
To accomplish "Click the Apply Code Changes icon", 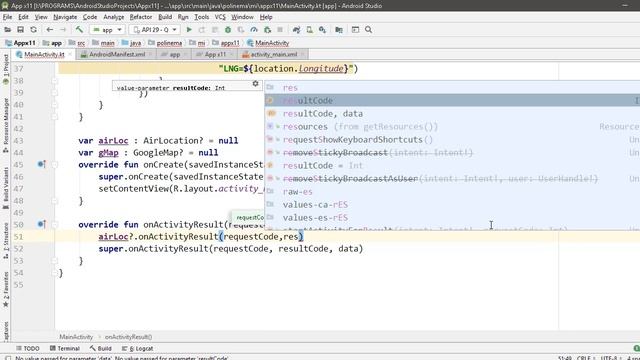I will click(215, 30).
